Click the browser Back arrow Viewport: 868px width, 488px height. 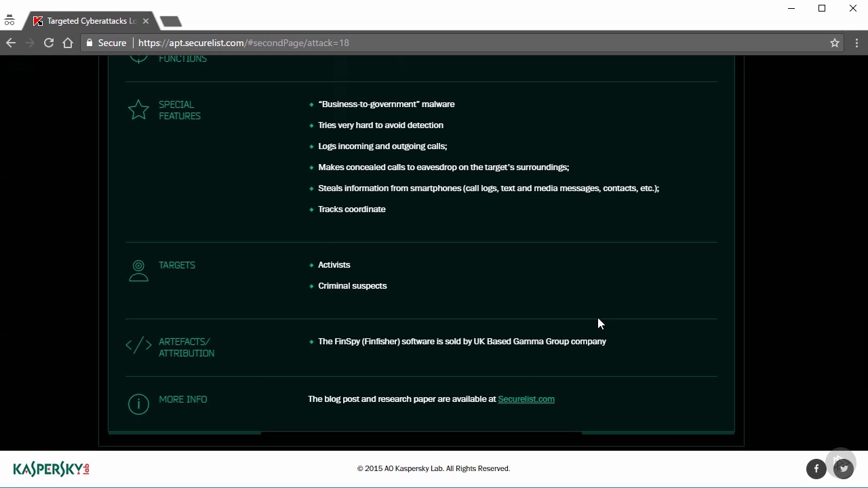[11, 43]
